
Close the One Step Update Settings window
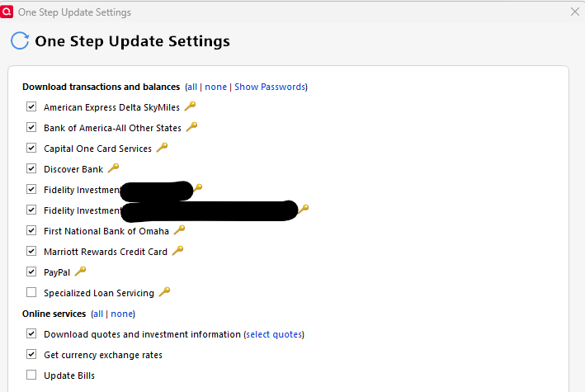[x=575, y=12]
